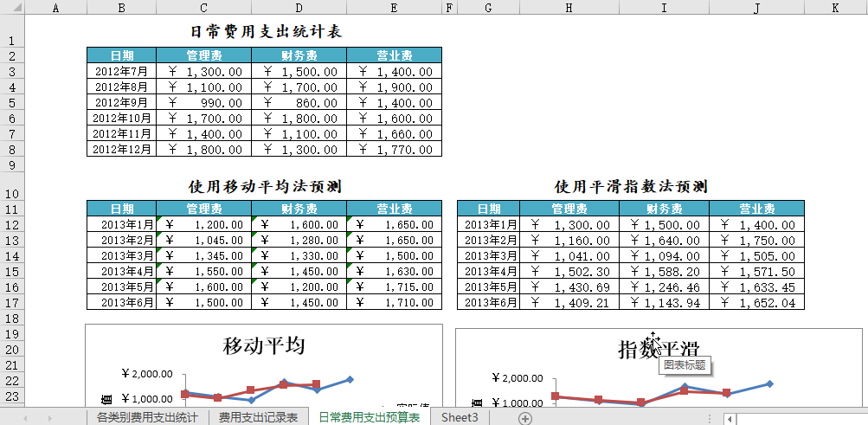Switch to the Sheet3 tab
The width and height of the screenshot is (868, 425).
[x=459, y=418]
